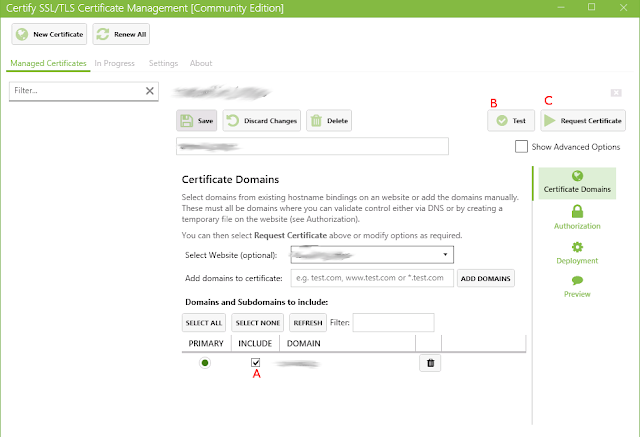Click Discard Changes button
The height and width of the screenshot is (437, 640).
[262, 120]
